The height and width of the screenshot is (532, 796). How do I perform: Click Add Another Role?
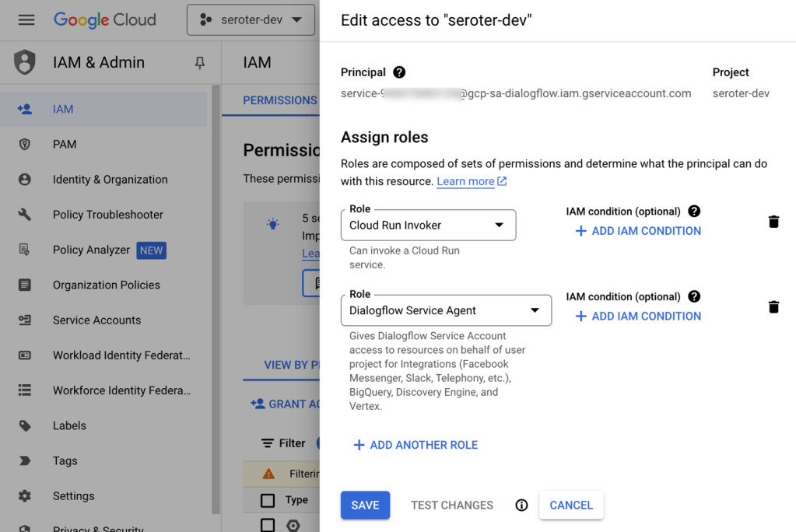(416, 445)
